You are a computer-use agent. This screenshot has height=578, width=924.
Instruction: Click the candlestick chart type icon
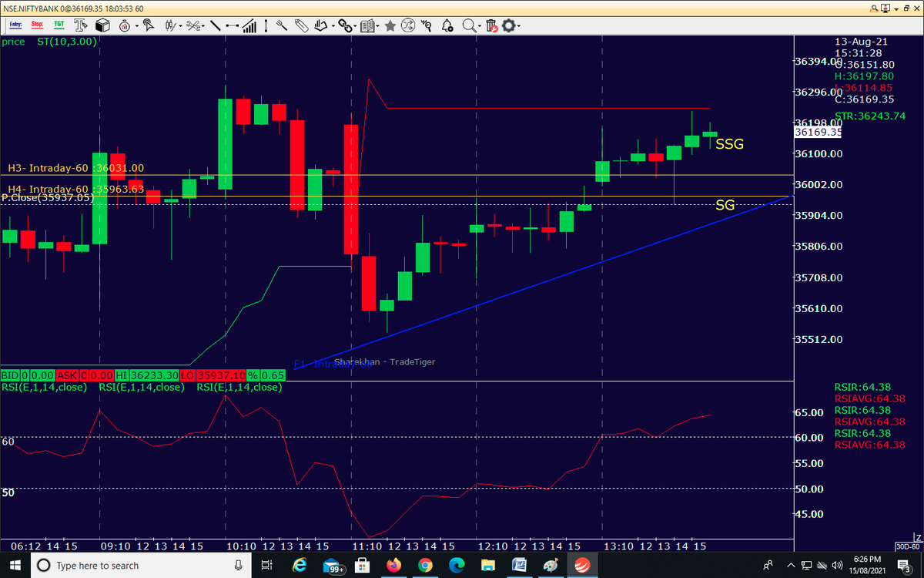[x=169, y=25]
